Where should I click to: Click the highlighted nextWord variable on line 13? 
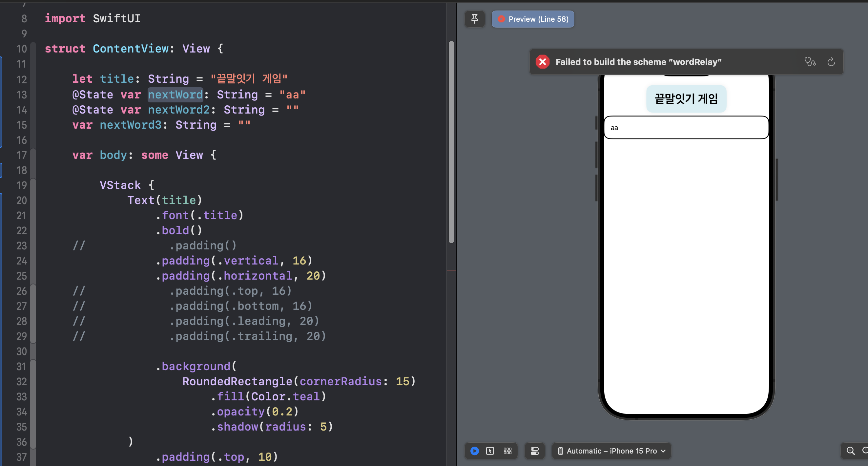[176, 95]
